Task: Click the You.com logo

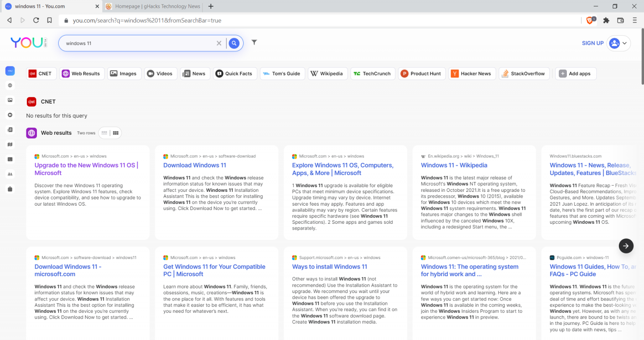Action: click(x=29, y=42)
